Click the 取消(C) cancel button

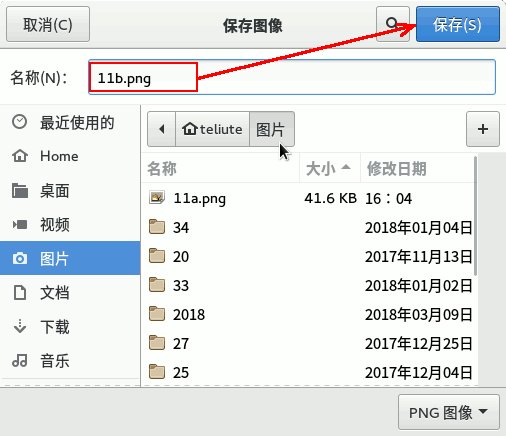coord(48,24)
